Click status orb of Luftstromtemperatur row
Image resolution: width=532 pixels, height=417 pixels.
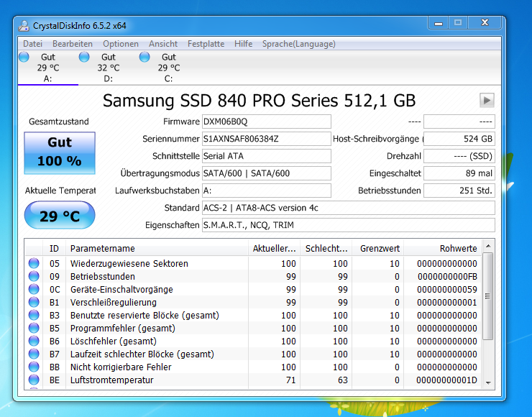pos(34,380)
